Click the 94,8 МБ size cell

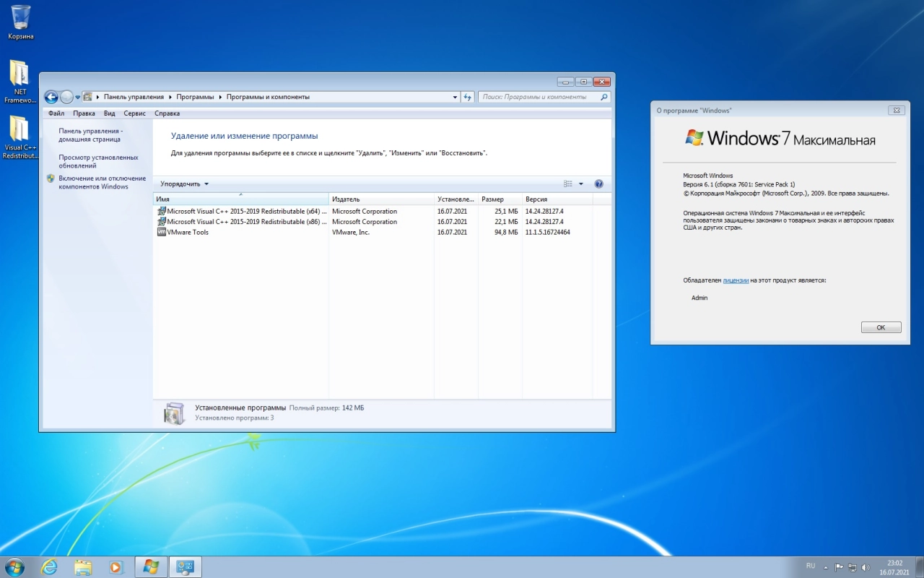pos(507,233)
